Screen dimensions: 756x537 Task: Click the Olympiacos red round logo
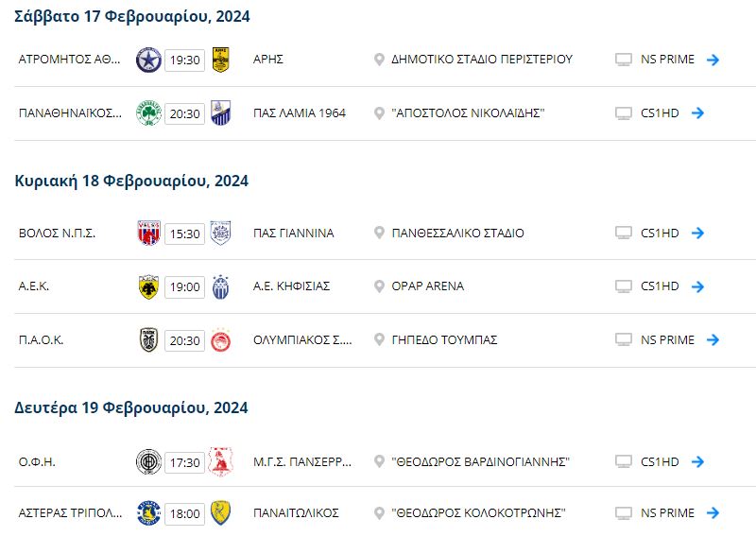point(220,340)
